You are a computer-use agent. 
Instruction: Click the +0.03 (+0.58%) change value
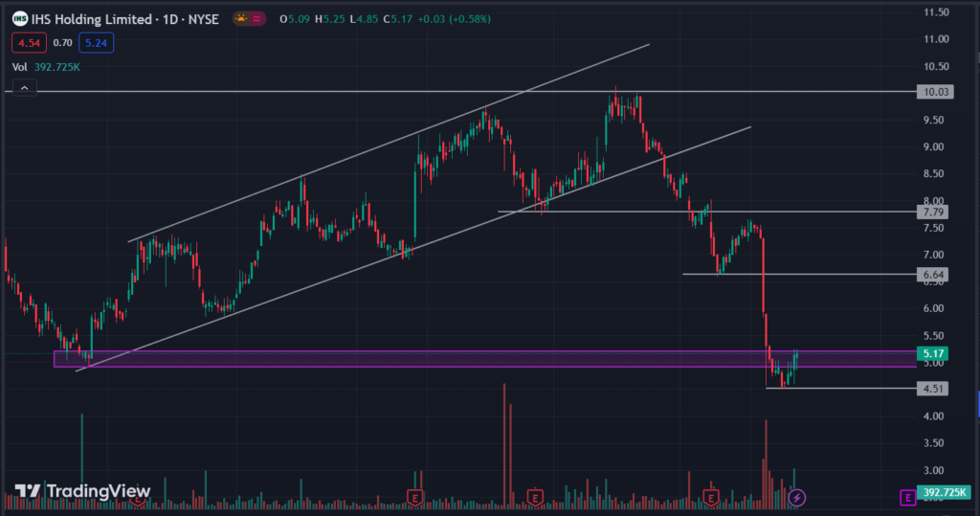[455, 19]
